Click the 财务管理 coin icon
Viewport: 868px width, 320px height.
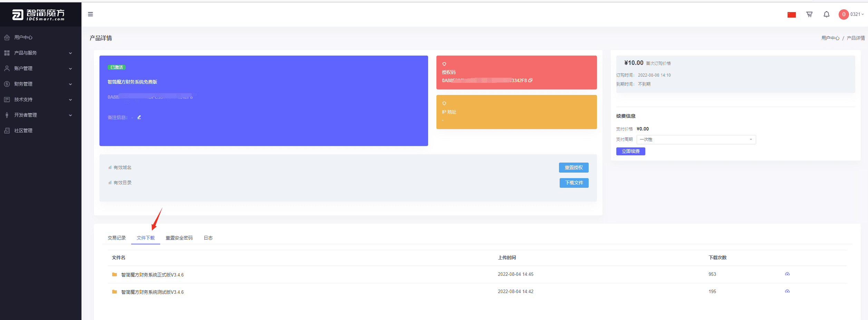point(7,84)
